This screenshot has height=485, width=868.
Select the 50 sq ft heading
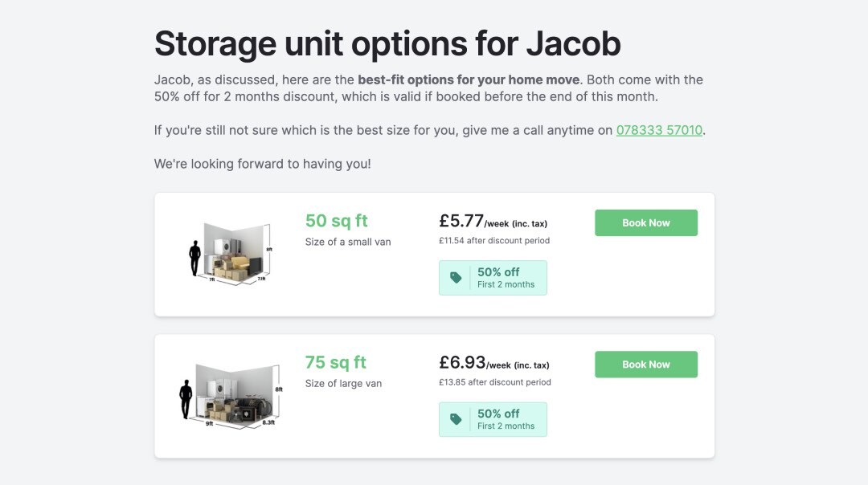pos(337,221)
